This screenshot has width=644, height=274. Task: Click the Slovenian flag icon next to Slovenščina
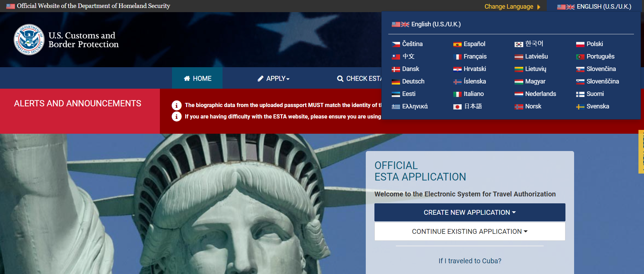point(580,82)
